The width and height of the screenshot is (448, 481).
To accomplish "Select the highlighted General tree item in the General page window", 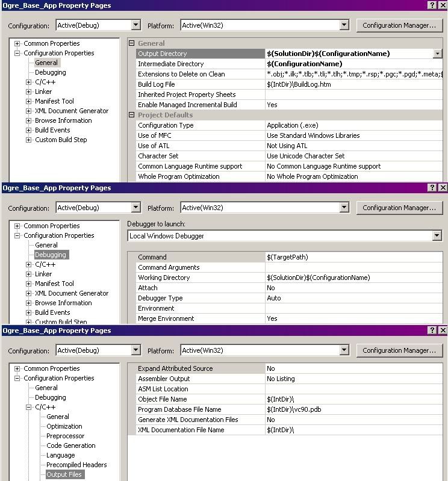I will coord(46,63).
